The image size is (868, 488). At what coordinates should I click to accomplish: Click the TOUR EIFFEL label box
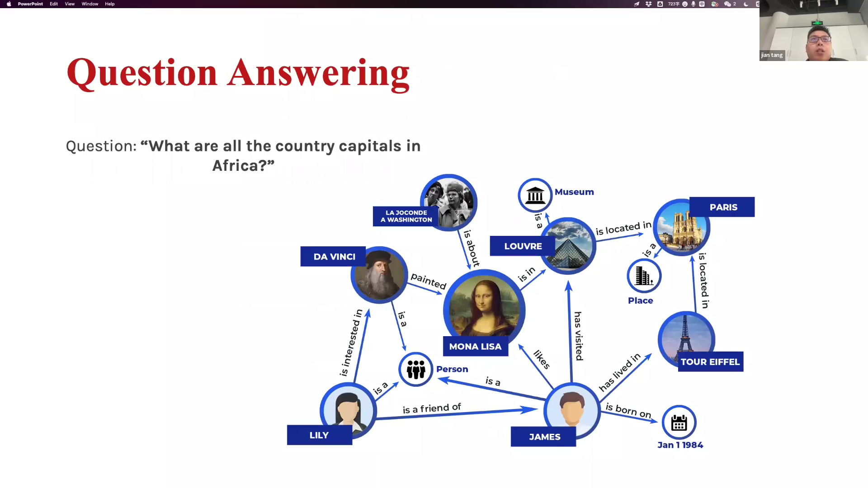click(x=711, y=362)
